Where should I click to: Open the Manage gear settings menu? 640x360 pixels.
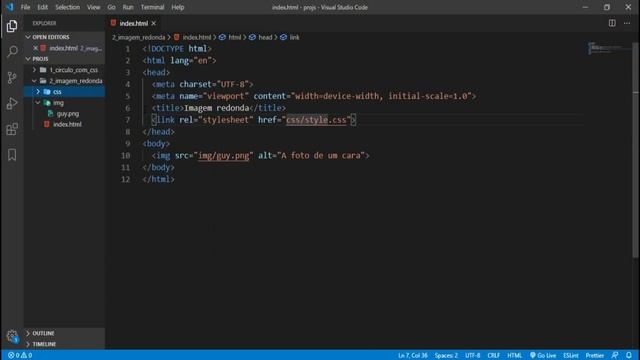tap(12, 336)
